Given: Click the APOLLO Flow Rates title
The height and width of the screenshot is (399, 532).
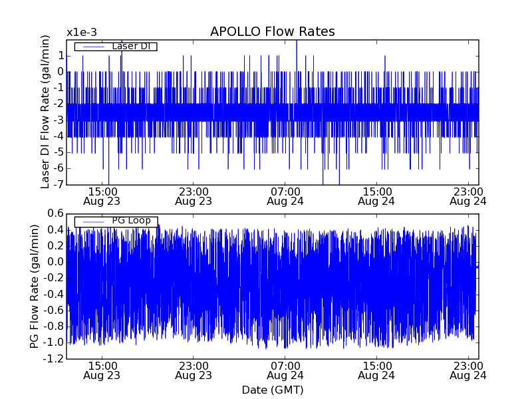Looking at the screenshot, I should pos(273,31).
